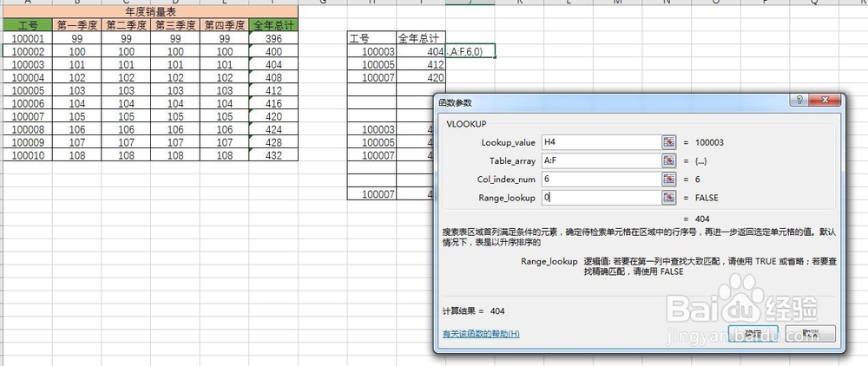The image size is (868, 366).
Task: Select cell 100009 in the sales table
Action: (x=28, y=142)
